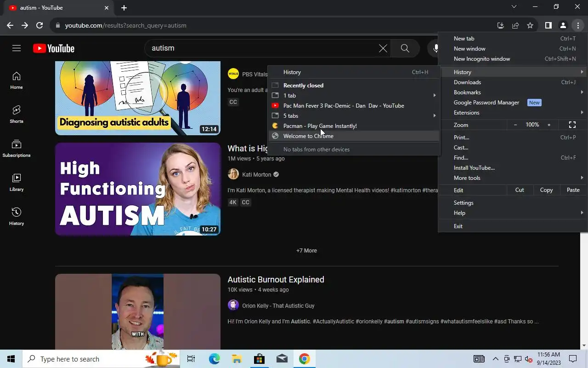This screenshot has width=588, height=368.
Task: Choose Cast from Chrome menu
Action: click(x=512, y=147)
